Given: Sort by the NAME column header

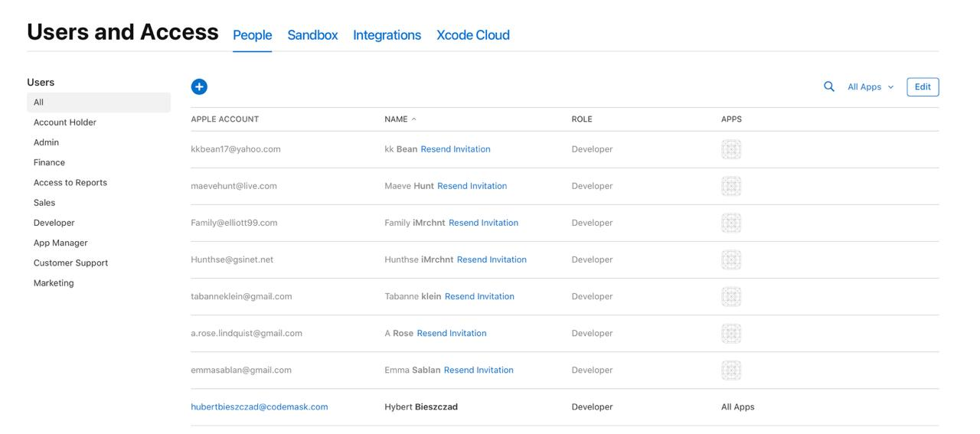Looking at the screenshot, I should [400, 119].
